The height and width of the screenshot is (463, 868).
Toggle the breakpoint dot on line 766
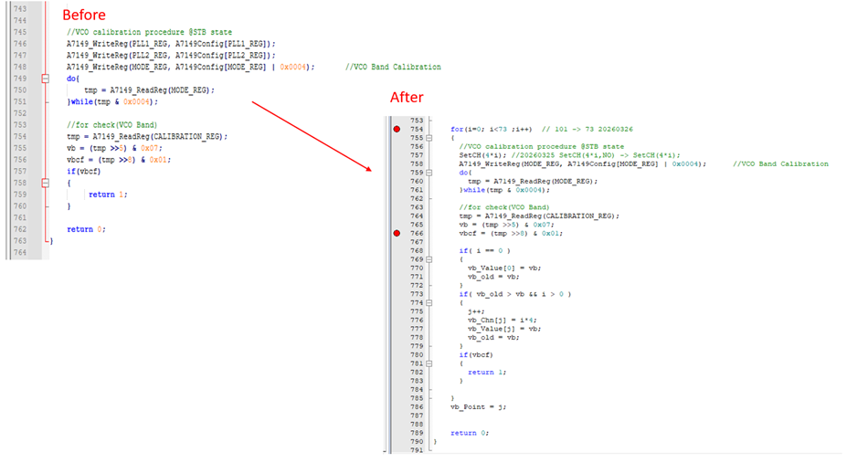[x=396, y=234]
